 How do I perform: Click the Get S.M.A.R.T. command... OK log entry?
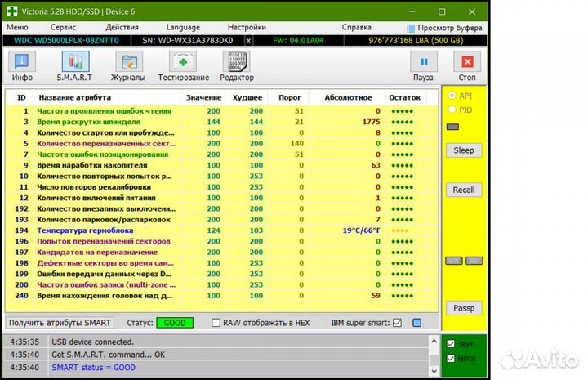pyautogui.click(x=216, y=355)
